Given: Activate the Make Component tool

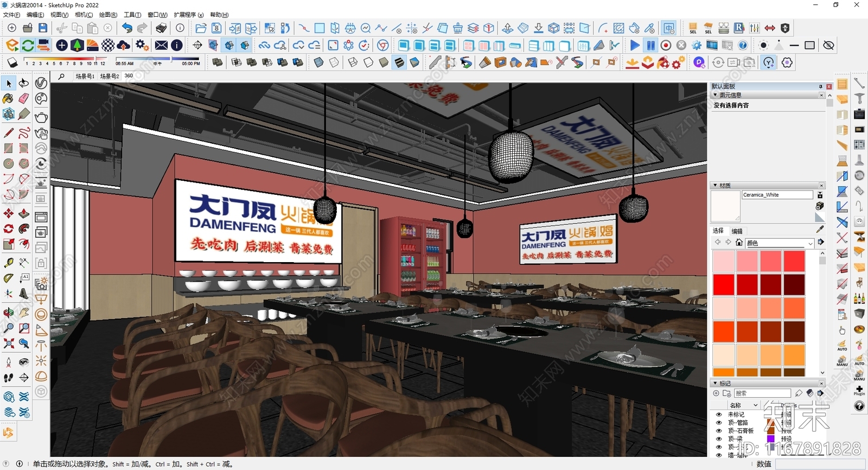Looking at the screenshot, I should tap(9, 114).
